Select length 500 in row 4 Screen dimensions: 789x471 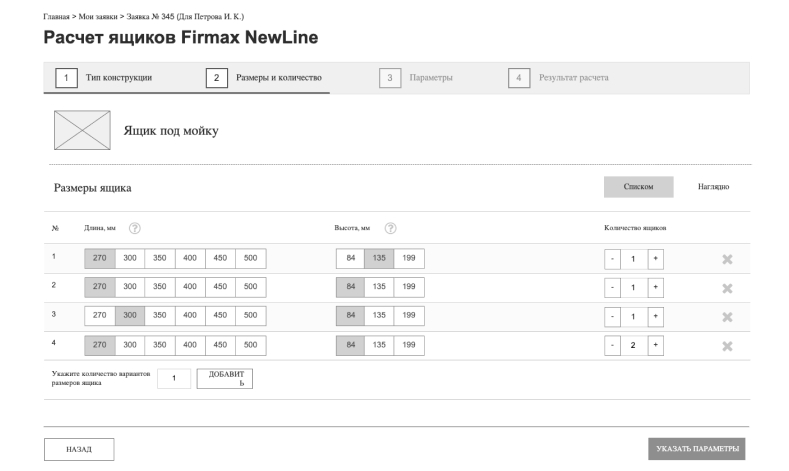click(251, 345)
